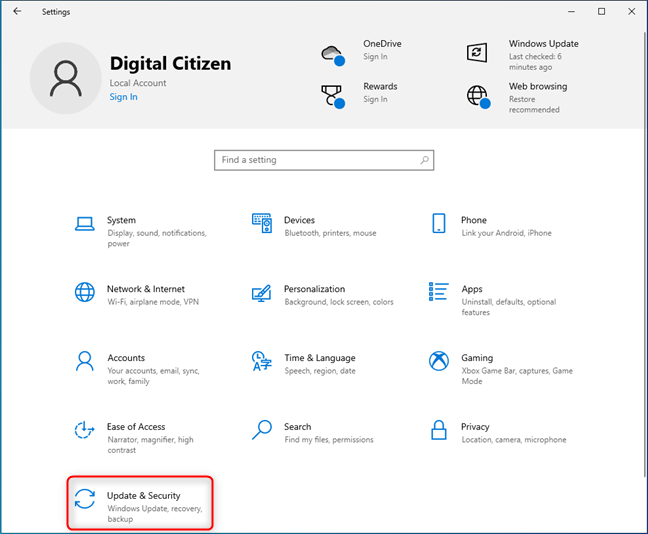Open the System settings title

tap(121, 220)
